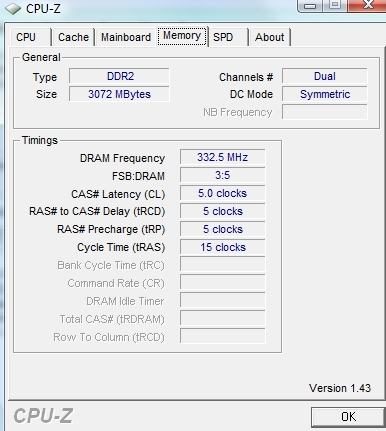This screenshot has height=431, width=386.
Task: Click the Size label
Action: click(x=46, y=94)
